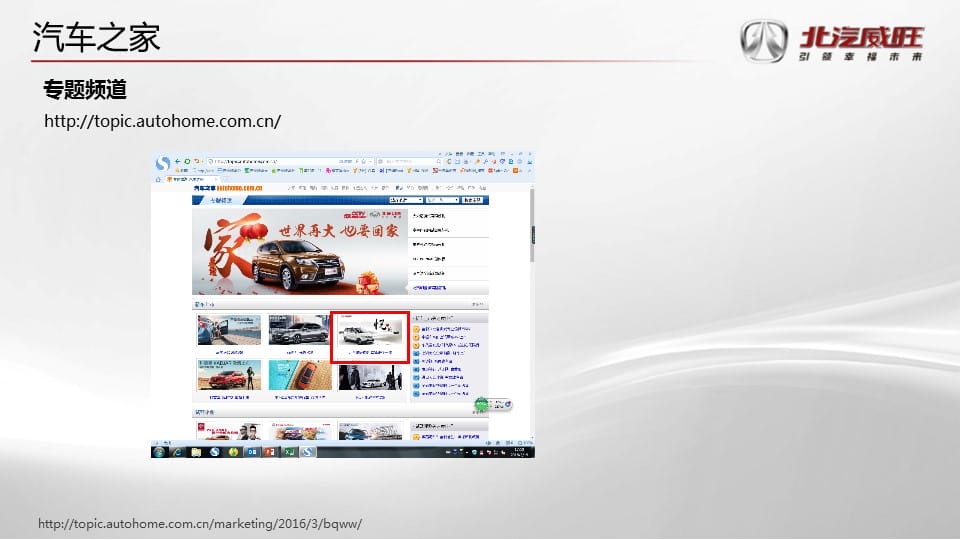
Task: Open Internet Explorer from the taskbar
Action: coord(178,452)
